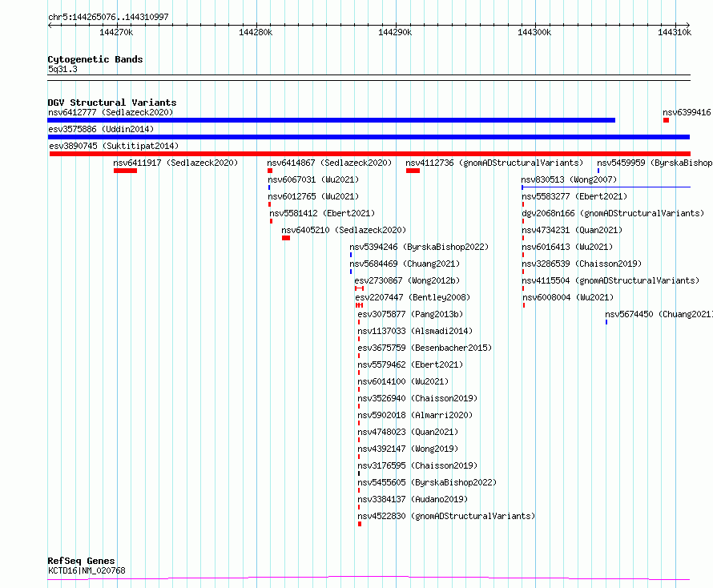Open nsv5394246 (ByrskaBishop2022) variant
713x588 pixels.
click(419, 247)
